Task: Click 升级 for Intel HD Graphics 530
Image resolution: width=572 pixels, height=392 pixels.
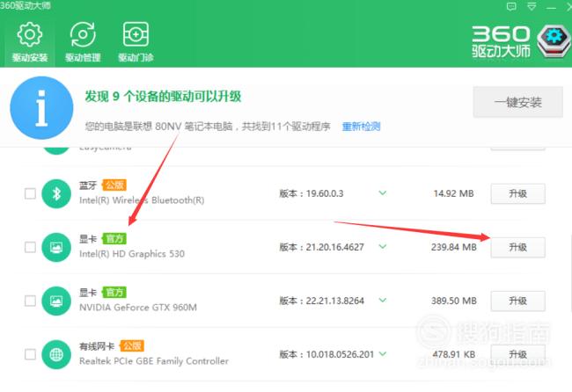Action: (x=517, y=247)
